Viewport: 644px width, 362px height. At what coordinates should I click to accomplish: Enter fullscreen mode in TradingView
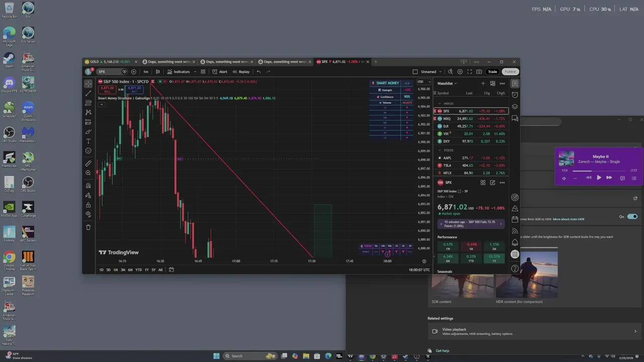[x=469, y=71]
